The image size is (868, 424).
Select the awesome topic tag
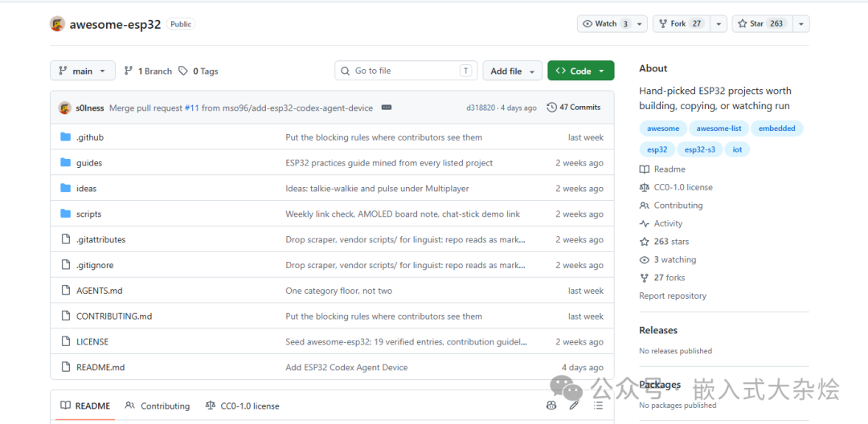pos(663,128)
